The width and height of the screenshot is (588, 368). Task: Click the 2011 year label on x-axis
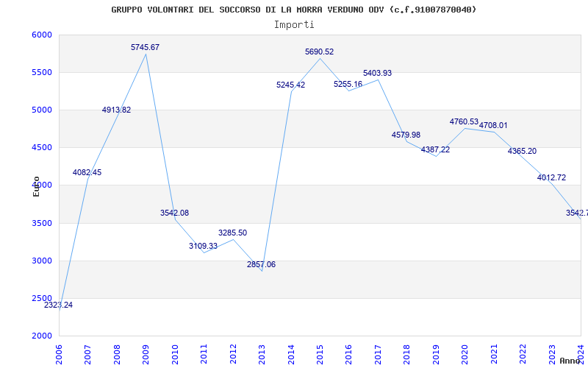click(204, 354)
